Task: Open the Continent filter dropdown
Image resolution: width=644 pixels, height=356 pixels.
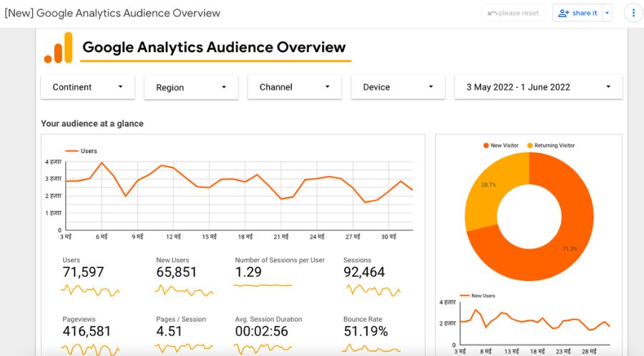Action: click(x=88, y=87)
